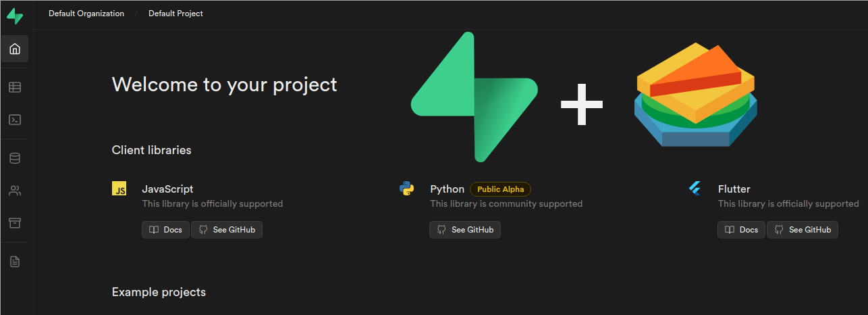
Task: Open the Storage section icon
Action: coord(15,223)
